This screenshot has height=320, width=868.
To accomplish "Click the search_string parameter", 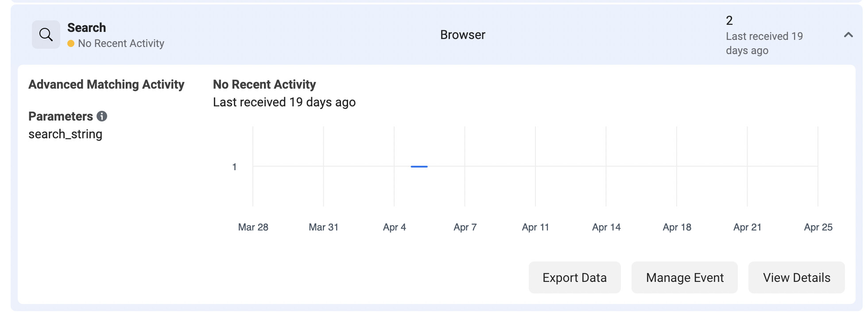I will pos(66,134).
